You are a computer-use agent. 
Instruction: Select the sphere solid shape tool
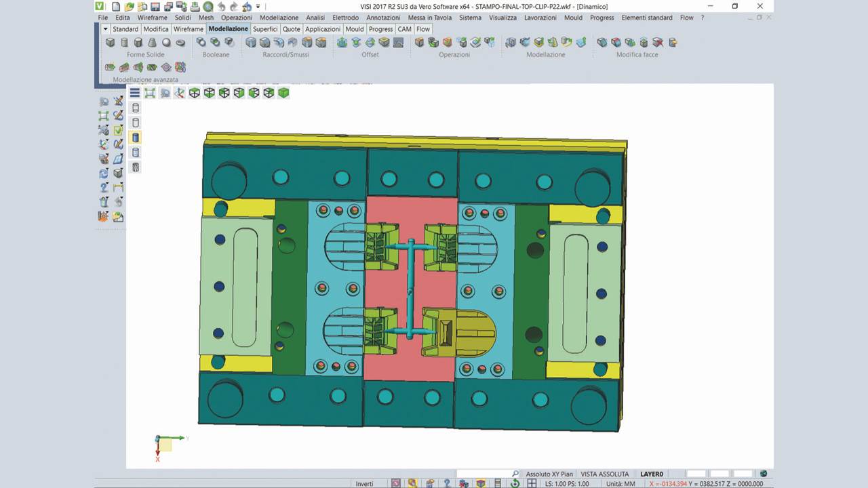click(x=166, y=43)
